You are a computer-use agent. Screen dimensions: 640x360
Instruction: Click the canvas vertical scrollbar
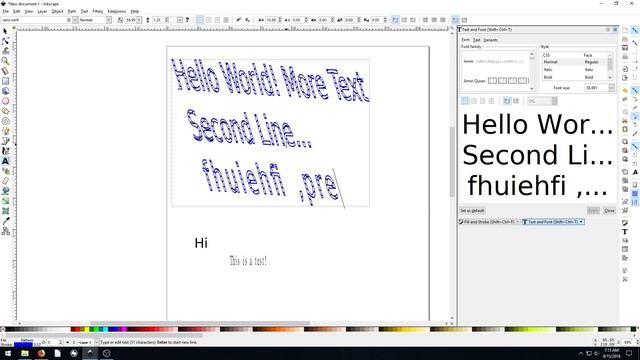point(452,161)
